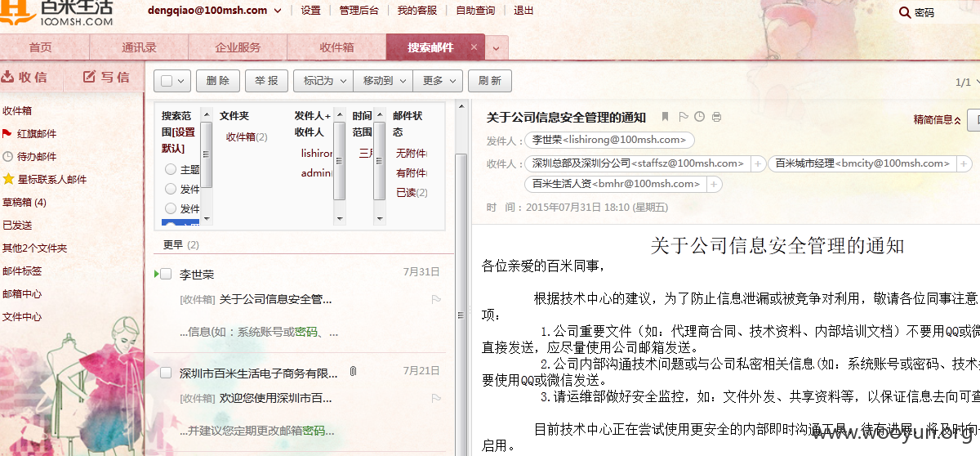Click the clock reminder icon beside the subject
Viewport: 980px width, 456px height.
pos(699,117)
